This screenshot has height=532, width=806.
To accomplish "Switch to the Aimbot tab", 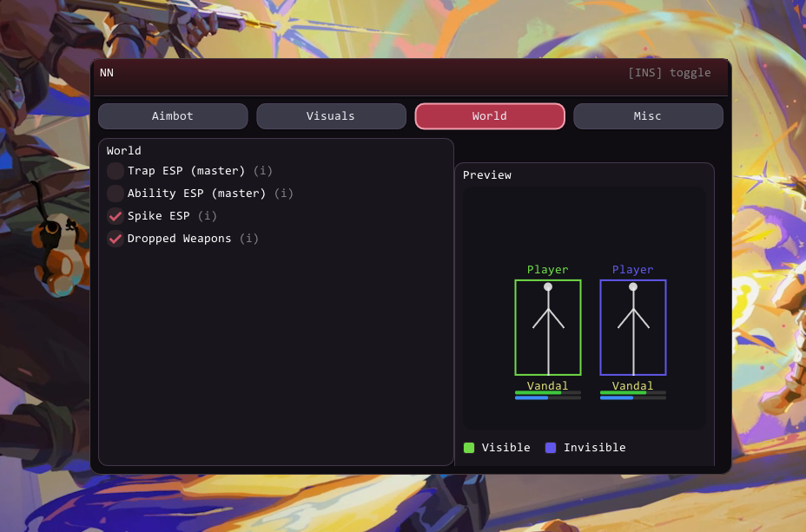I will tap(173, 116).
